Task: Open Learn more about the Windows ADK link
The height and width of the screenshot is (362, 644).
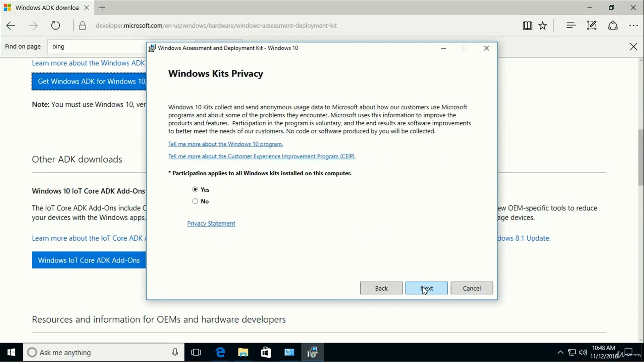Action: (89, 63)
